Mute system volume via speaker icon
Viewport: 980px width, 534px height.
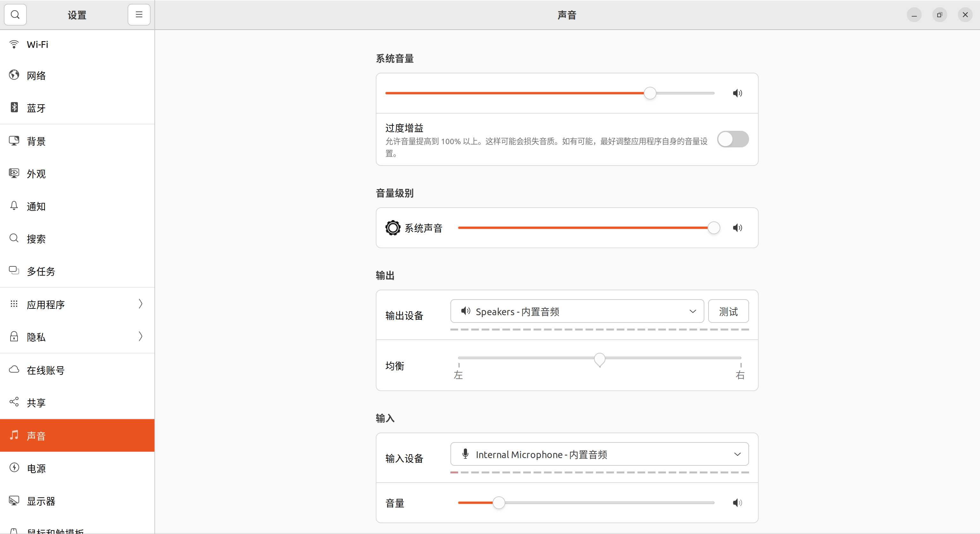click(x=737, y=93)
